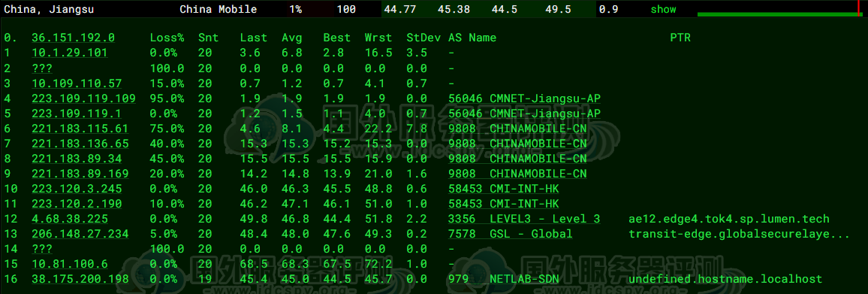
Task: Open hop 9 IP 221.183.89.169
Action: click(80, 174)
